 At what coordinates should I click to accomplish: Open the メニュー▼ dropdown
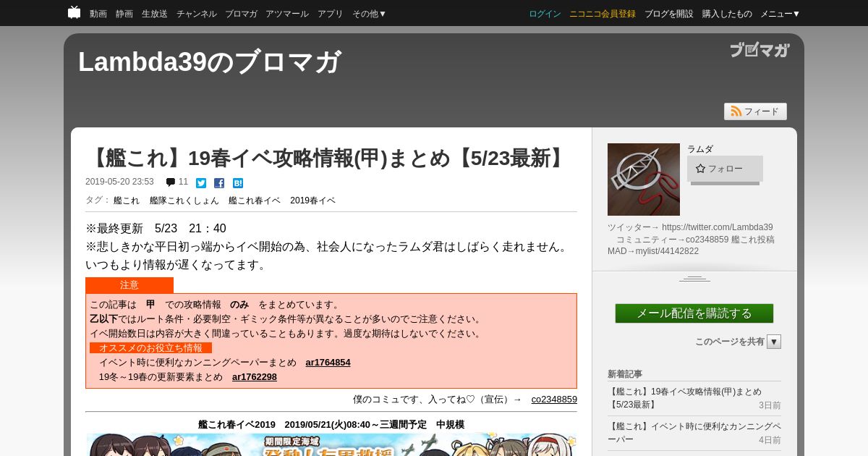pos(780,14)
